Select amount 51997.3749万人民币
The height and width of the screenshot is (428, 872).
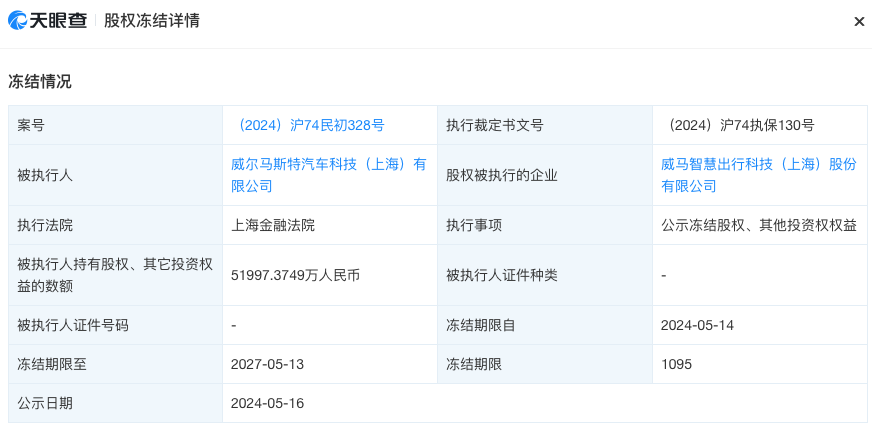[295, 275]
